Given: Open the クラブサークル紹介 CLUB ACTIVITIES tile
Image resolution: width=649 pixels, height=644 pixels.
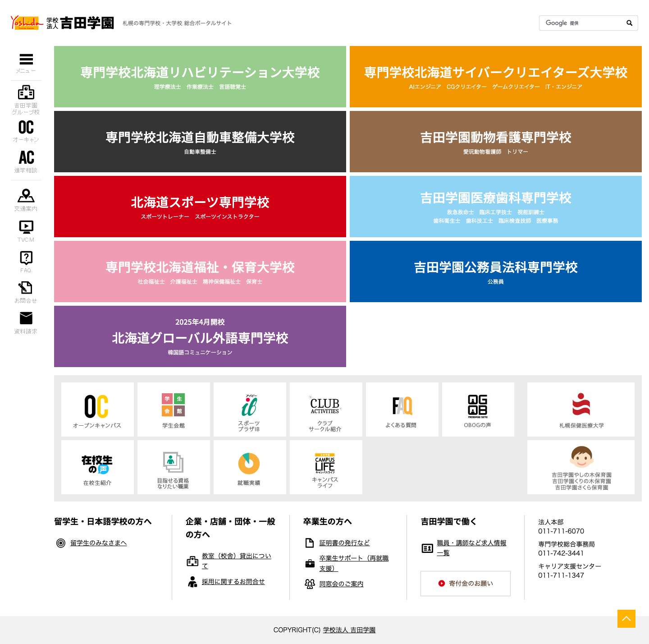Looking at the screenshot, I should pos(325,409).
